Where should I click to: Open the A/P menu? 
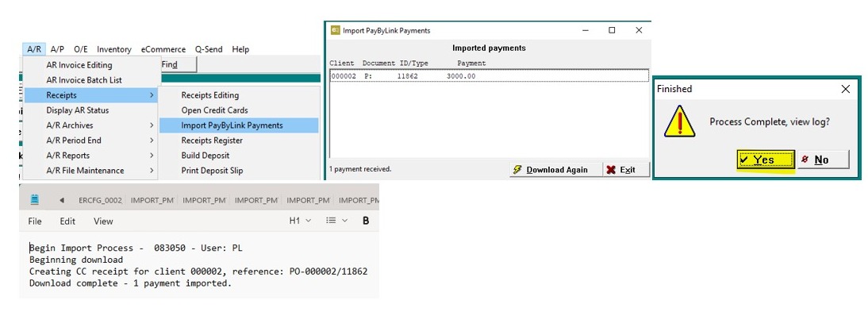click(57, 49)
